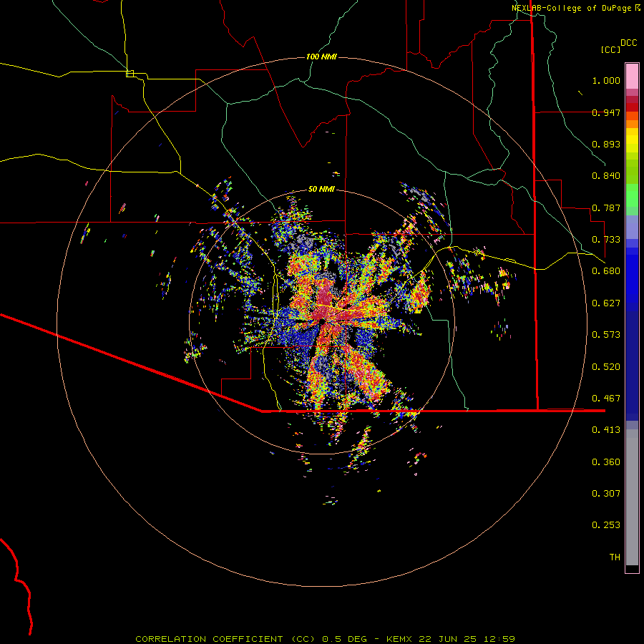The width and height of the screenshot is (644, 644).
Task: Click the 0.573 color scale value
Action: [x=606, y=335]
